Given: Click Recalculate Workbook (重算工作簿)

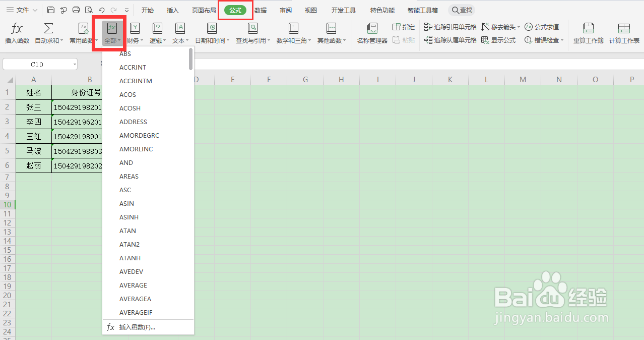Looking at the screenshot, I should 588,33.
